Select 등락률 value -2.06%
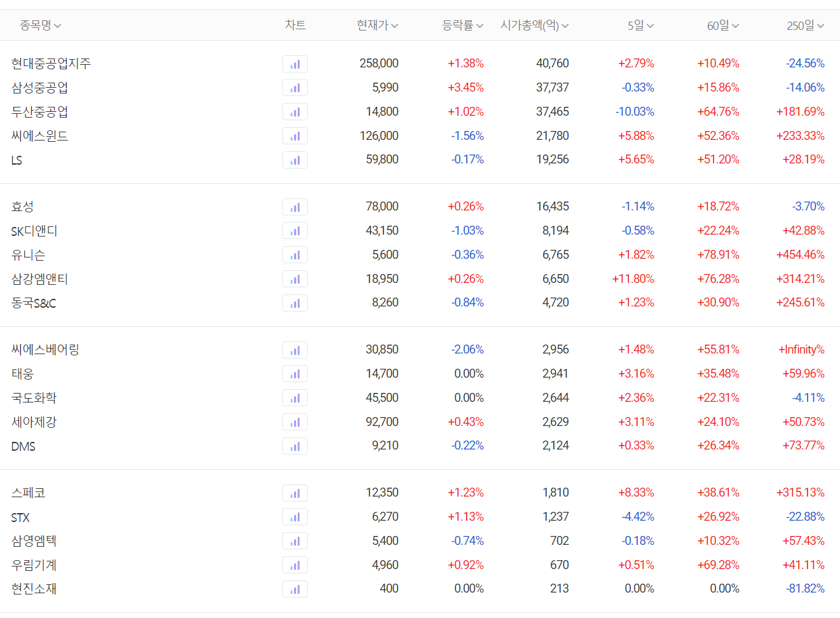 pos(467,350)
